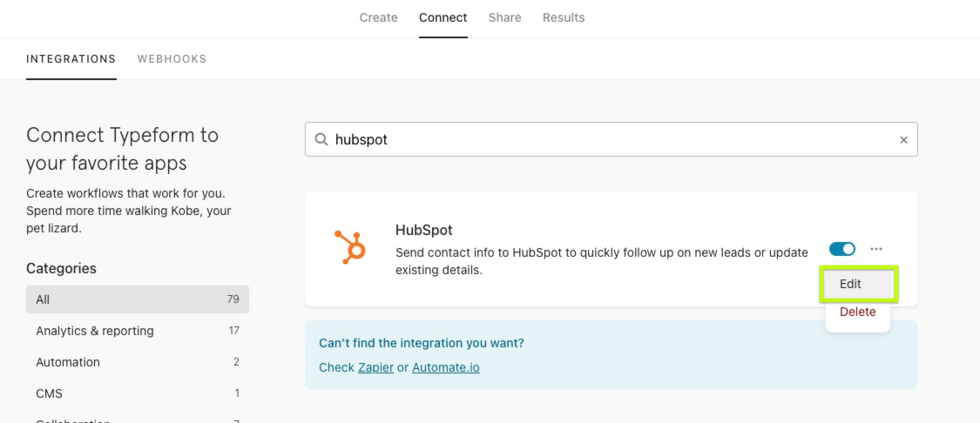Filter by Analytics & reporting category
The width and height of the screenshot is (980, 423).
138,331
